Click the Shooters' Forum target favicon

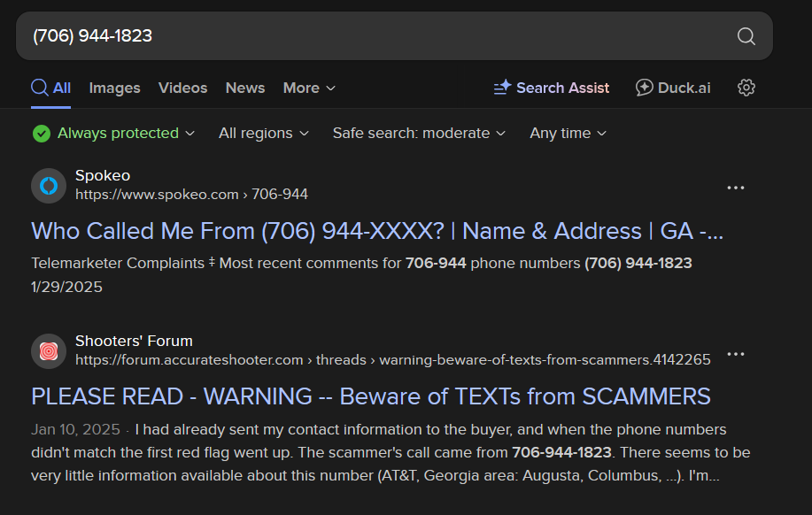(49, 351)
